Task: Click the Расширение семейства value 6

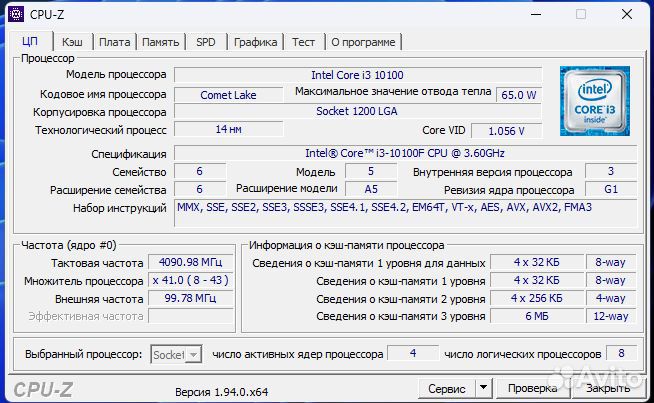Action: 200,189
